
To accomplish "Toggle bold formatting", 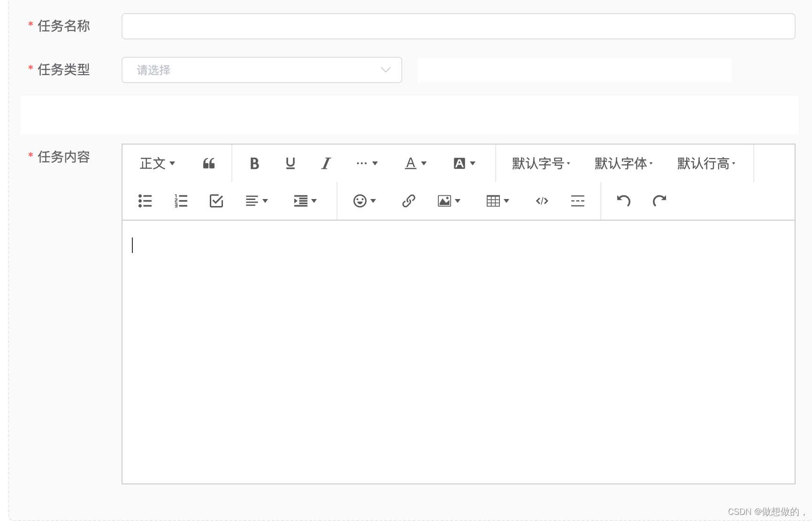I will (254, 163).
